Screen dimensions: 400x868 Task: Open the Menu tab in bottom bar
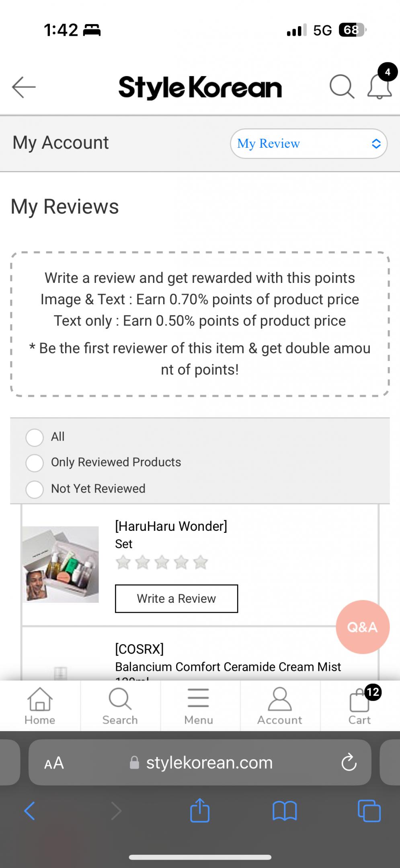click(199, 706)
